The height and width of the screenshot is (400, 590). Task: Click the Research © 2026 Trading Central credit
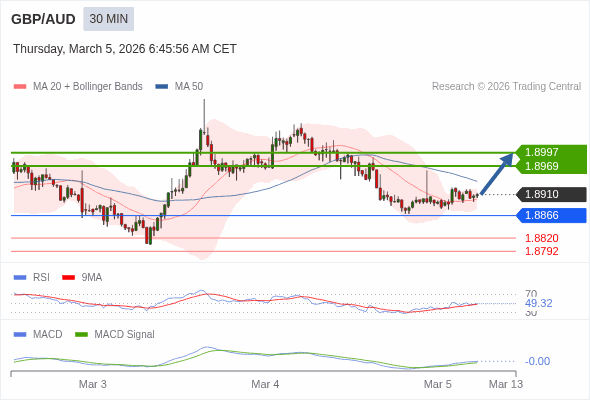[506, 87]
